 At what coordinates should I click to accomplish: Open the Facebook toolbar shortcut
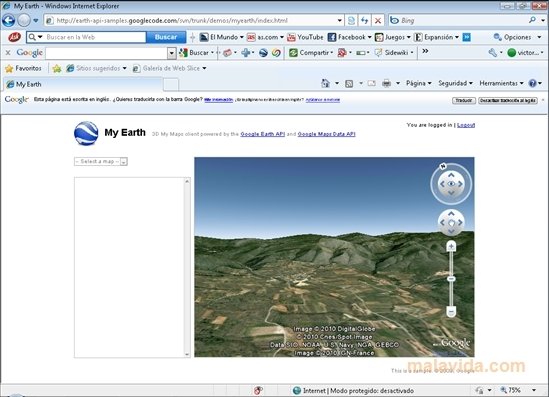pyautogui.click(x=349, y=37)
